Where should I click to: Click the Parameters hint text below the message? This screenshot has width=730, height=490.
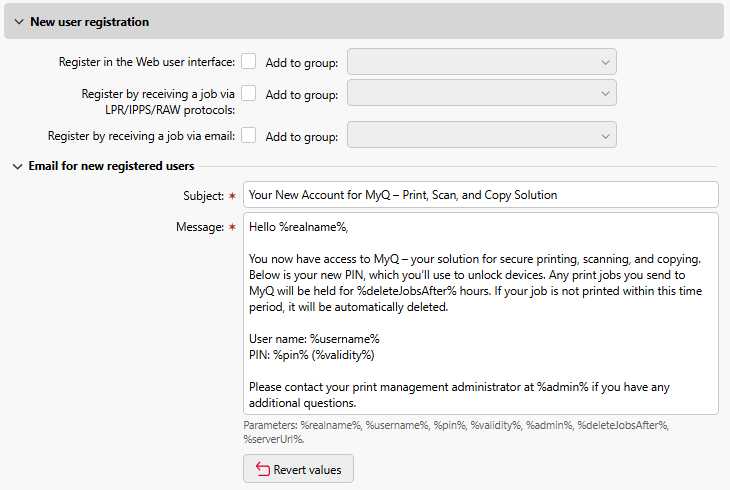[456, 432]
